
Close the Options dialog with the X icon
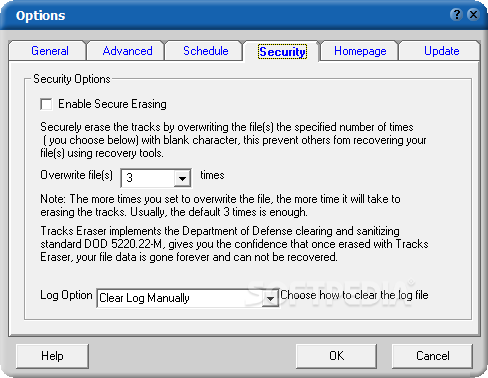click(x=473, y=15)
